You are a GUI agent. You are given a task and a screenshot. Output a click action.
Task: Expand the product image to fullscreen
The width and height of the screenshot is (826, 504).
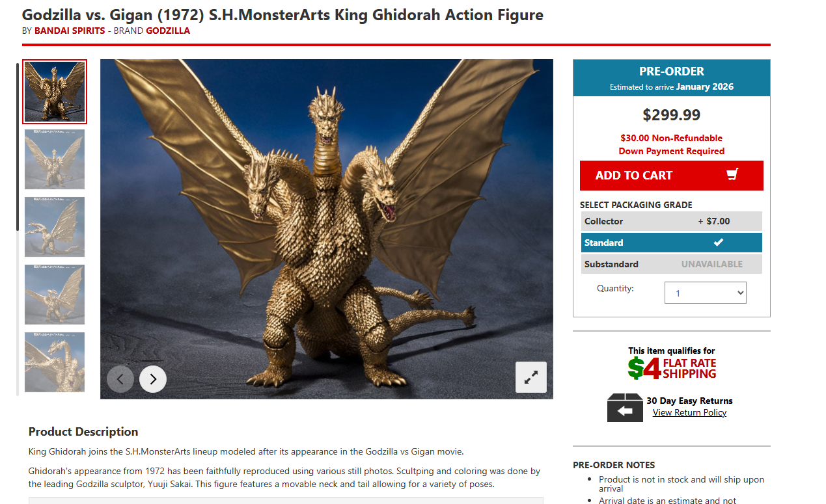pos(531,377)
